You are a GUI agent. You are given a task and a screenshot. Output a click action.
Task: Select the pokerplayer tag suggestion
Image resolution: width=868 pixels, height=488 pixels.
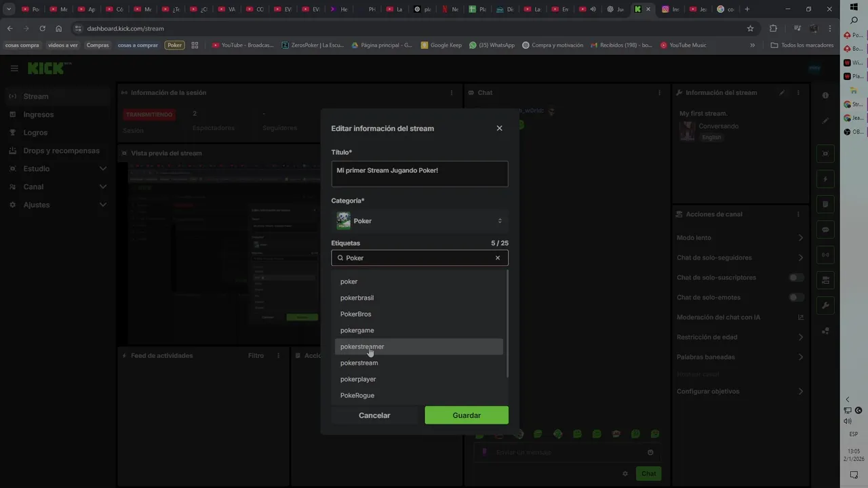[419, 379]
